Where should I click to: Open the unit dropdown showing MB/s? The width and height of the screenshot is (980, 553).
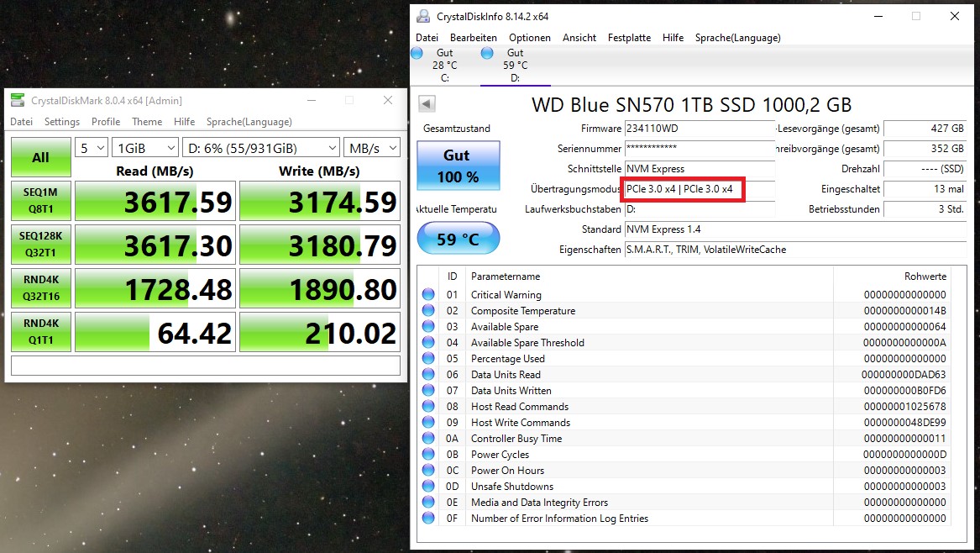point(372,148)
